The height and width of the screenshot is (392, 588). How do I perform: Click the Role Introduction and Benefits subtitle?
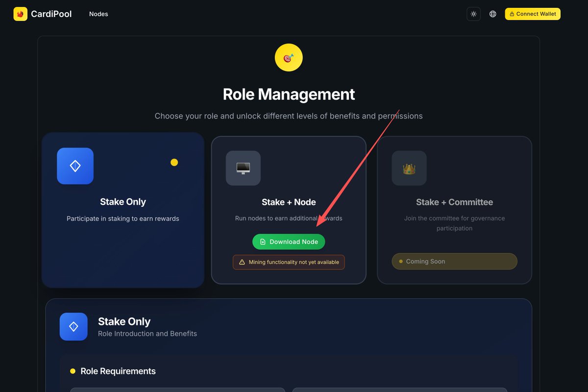(147, 334)
